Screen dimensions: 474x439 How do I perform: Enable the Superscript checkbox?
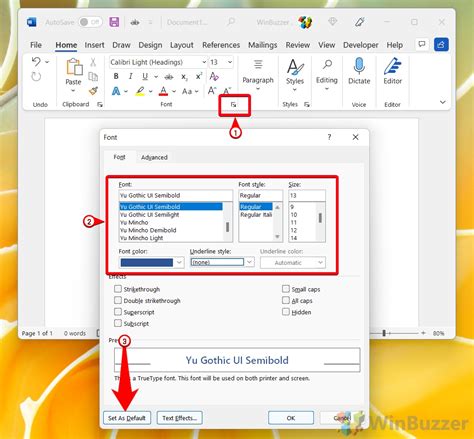pos(118,312)
